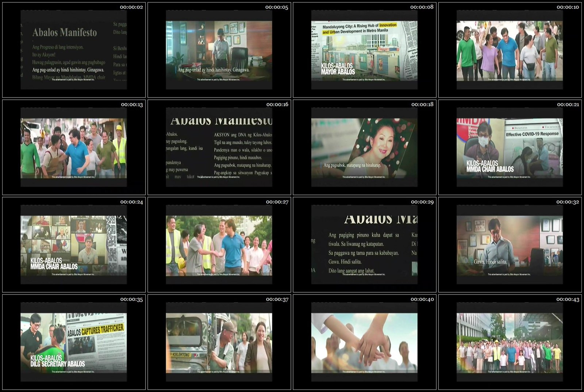Click the timestamp label 00:00:29
Image resolution: width=584 pixels, height=392 pixels.
(422, 202)
